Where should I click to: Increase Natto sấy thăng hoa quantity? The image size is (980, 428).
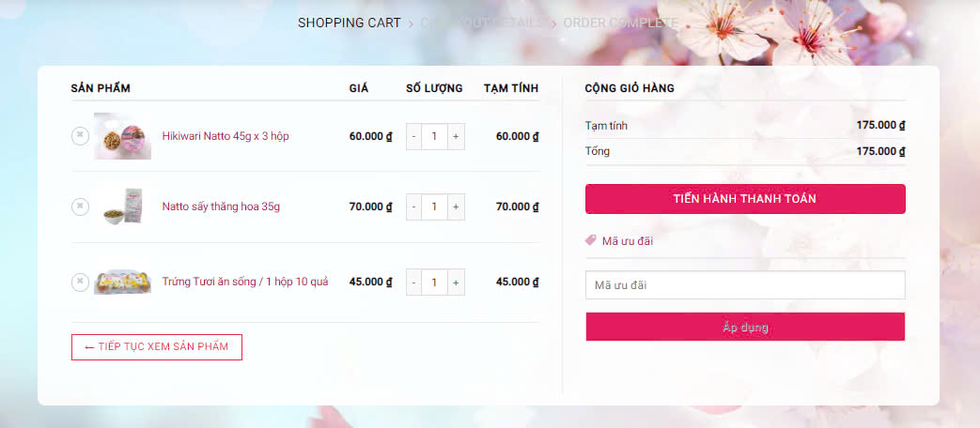coord(456,206)
